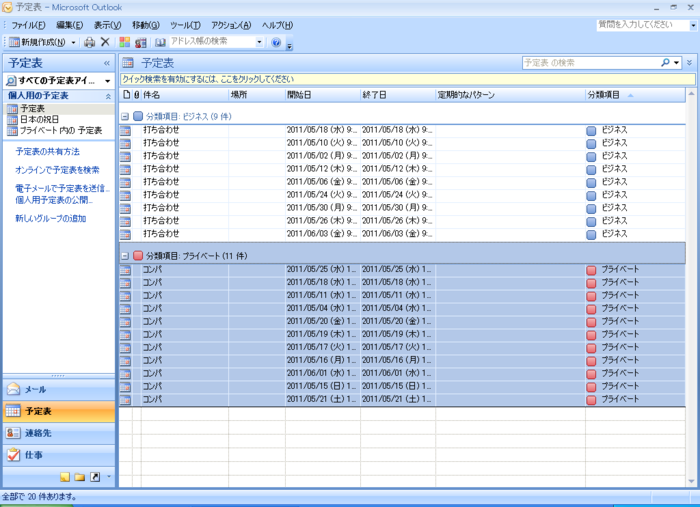Switch to 仕事 in navigation pane
The width and height of the screenshot is (700, 507).
59,455
